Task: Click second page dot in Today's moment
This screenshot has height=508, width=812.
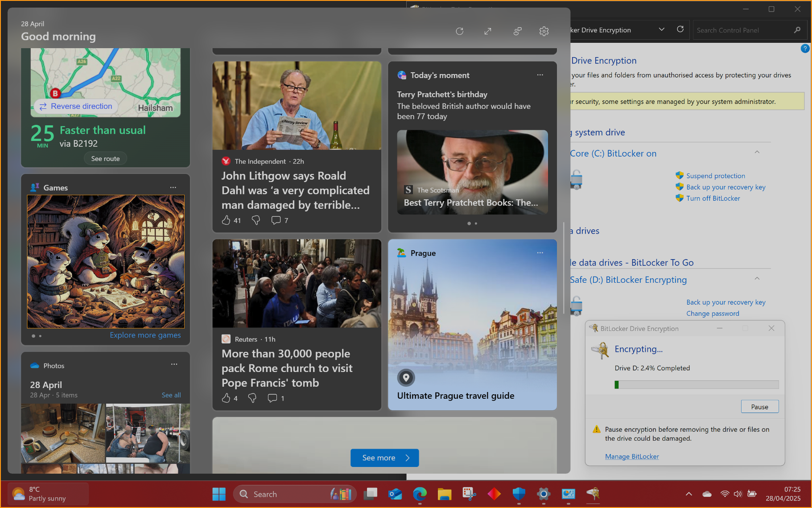Action: [x=476, y=223]
